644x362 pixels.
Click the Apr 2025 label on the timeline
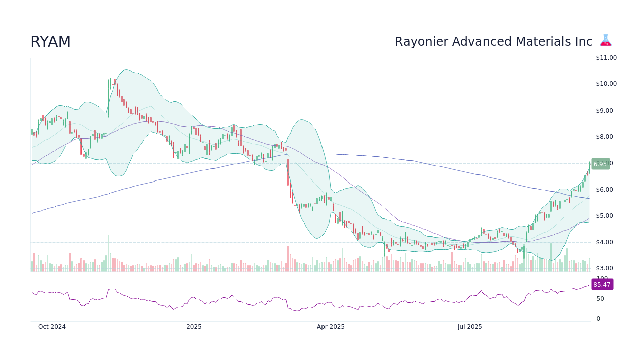click(331, 327)
